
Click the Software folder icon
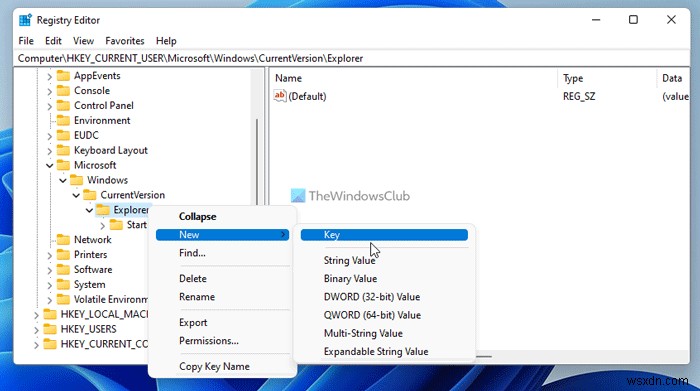[x=63, y=270]
